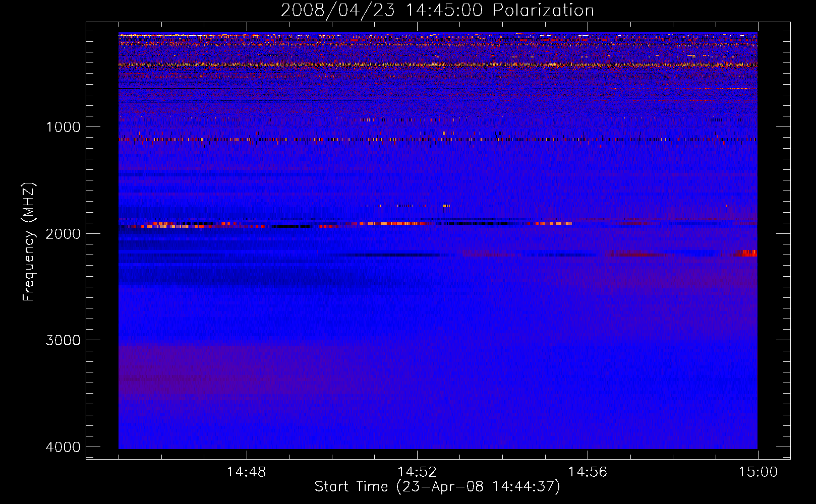Click the 15:00 time tick label
The width and height of the screenshot is (816, 504).
758,472
